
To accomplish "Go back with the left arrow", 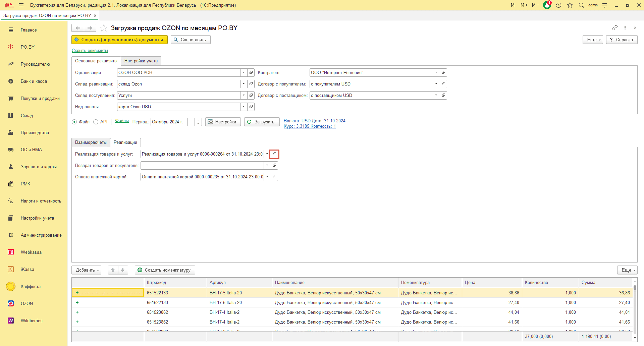I will click(78, 28).
